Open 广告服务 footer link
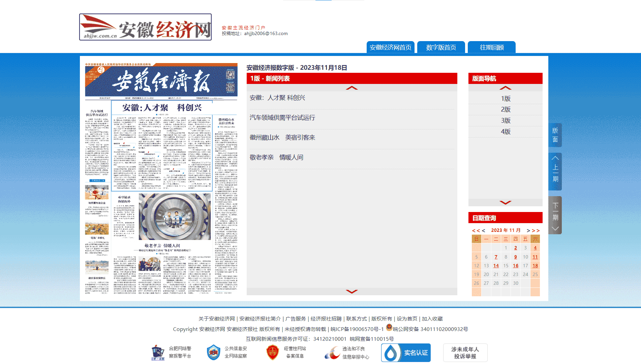 pos(296,319)
